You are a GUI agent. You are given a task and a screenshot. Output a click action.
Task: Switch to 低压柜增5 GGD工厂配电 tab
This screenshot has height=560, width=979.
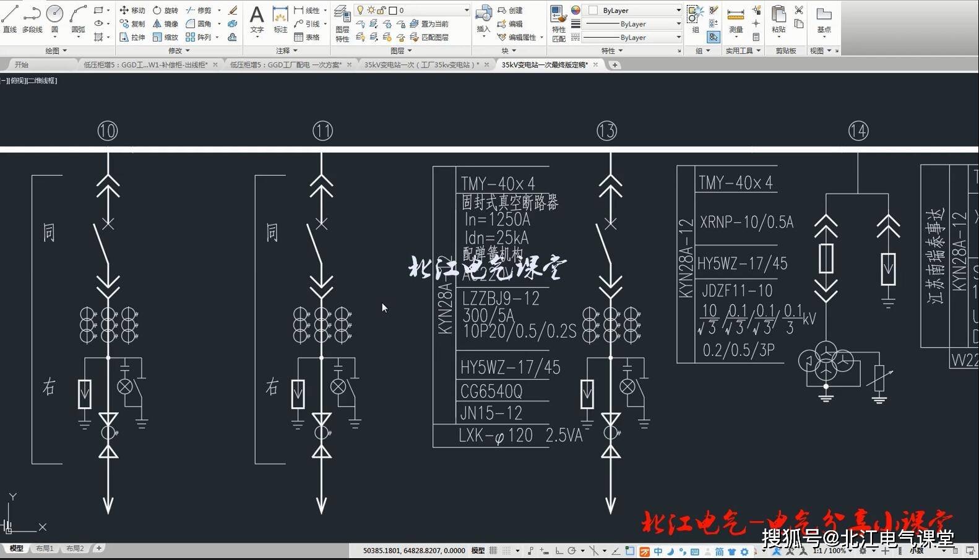pyautogui.click(x=286, y=64)
